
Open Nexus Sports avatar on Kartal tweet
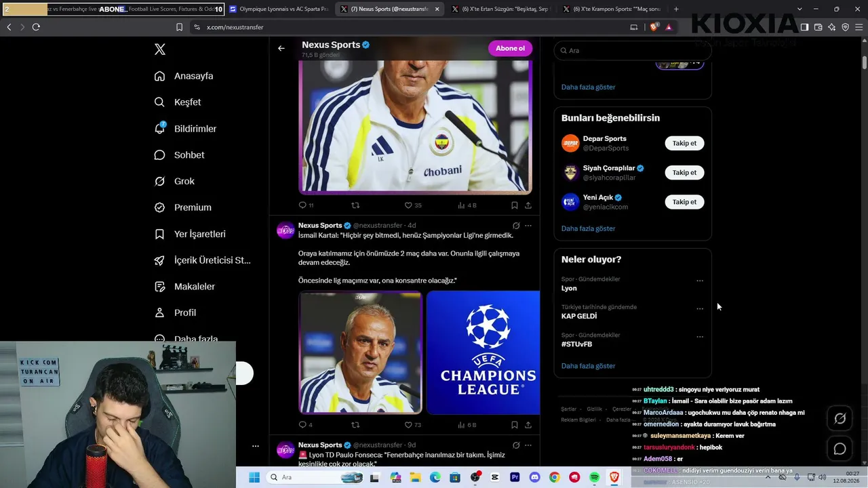click(x=285, y=230)
